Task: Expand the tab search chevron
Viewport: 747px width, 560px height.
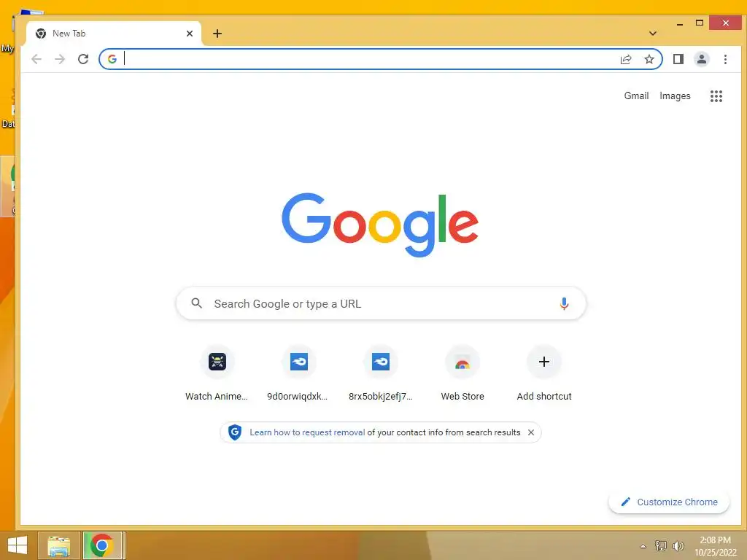Action: (x=653, y=34)
